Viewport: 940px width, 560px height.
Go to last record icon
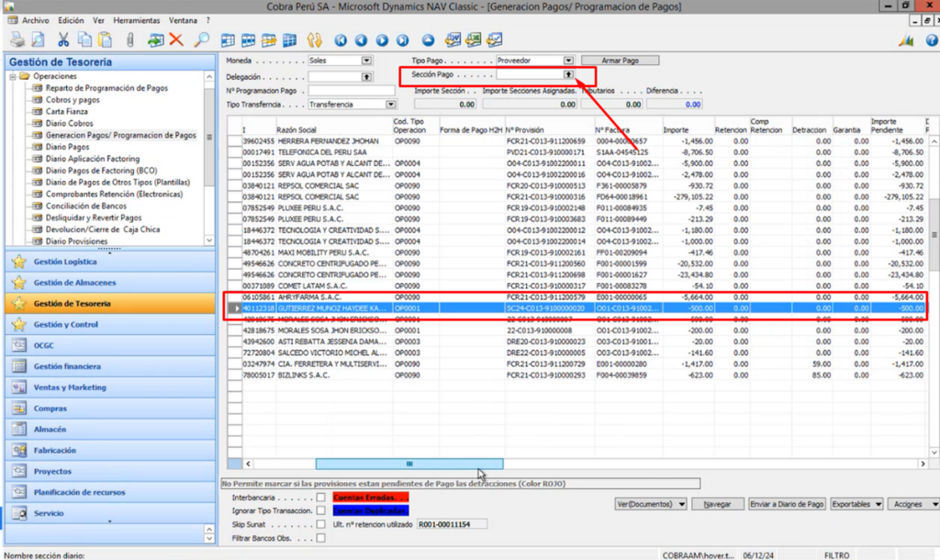403,40
